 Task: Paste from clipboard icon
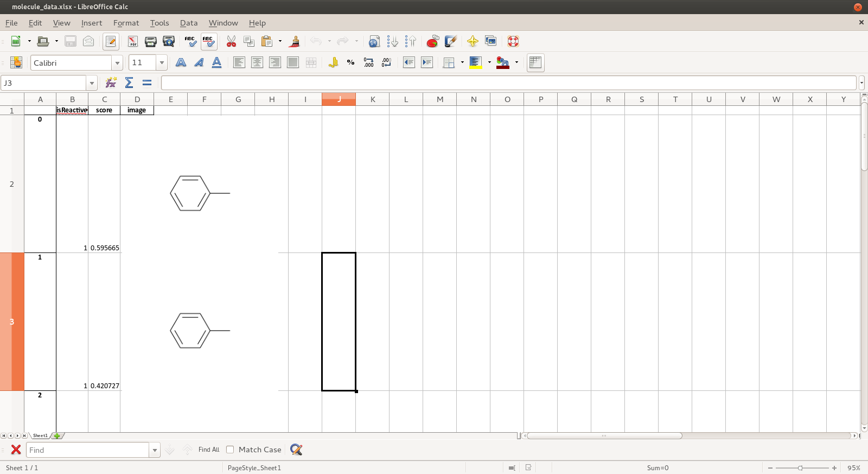pos(267,41)
